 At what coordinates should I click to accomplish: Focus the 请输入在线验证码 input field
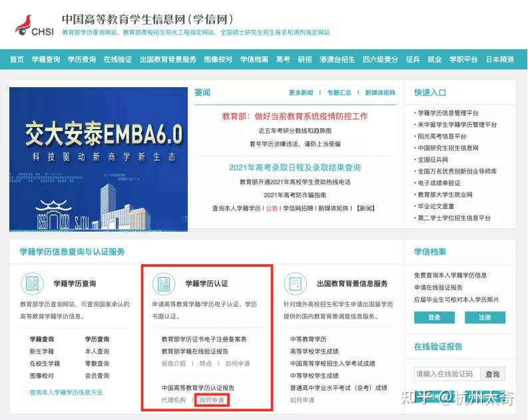point(447,374)
